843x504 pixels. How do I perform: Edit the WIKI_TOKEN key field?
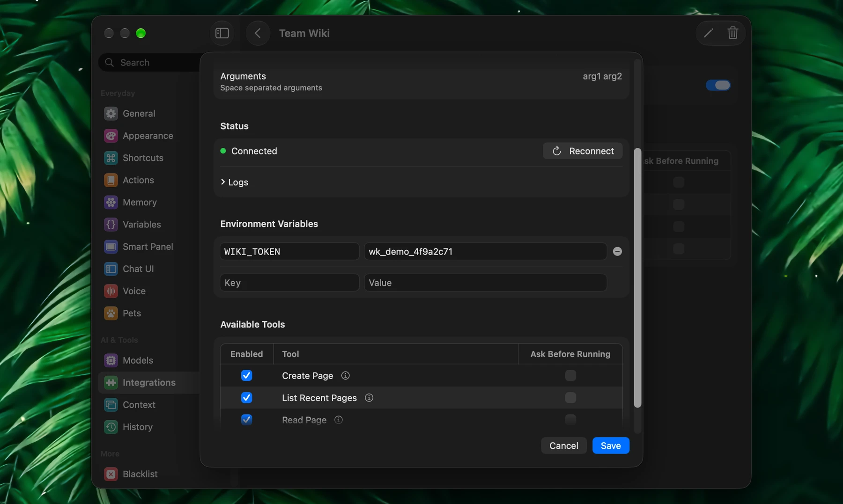point(289,251)
